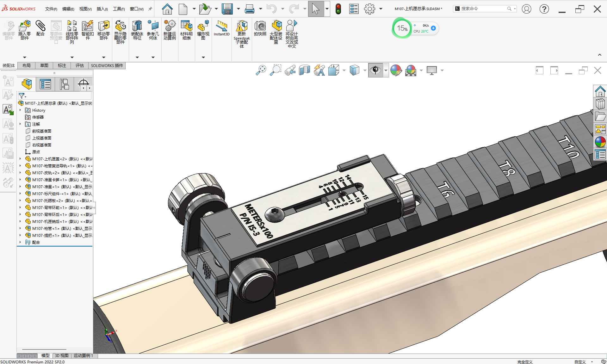The height and width of the screenshot is (364, 607).
Task: Toggle the Hide/Show Items eye button
Action: [x=375, y=70]
